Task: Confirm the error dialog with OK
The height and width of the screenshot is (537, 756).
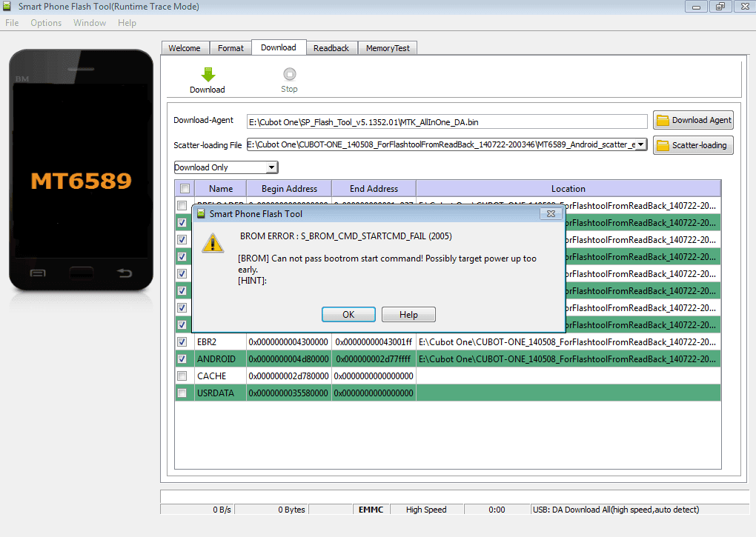Action: coord(348,315)
